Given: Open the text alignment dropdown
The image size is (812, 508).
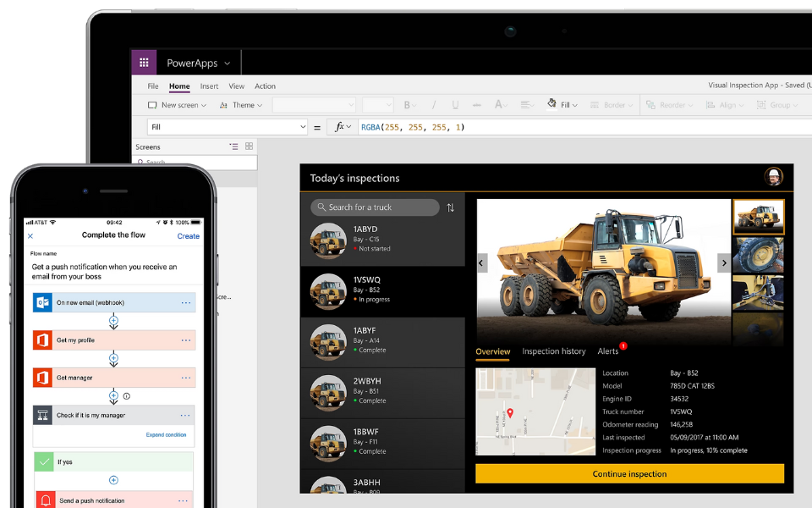Looking at the screenshot, I should pos(527,105).
